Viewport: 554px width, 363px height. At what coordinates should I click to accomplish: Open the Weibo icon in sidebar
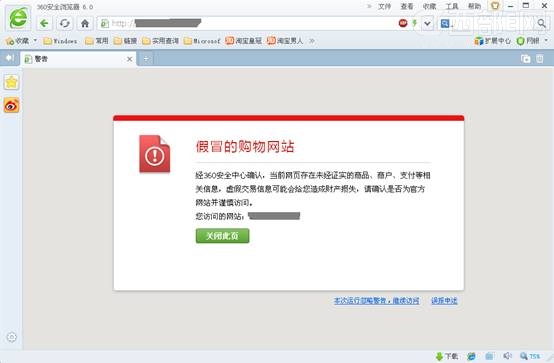pyautogui.click(x=12, y=105)
